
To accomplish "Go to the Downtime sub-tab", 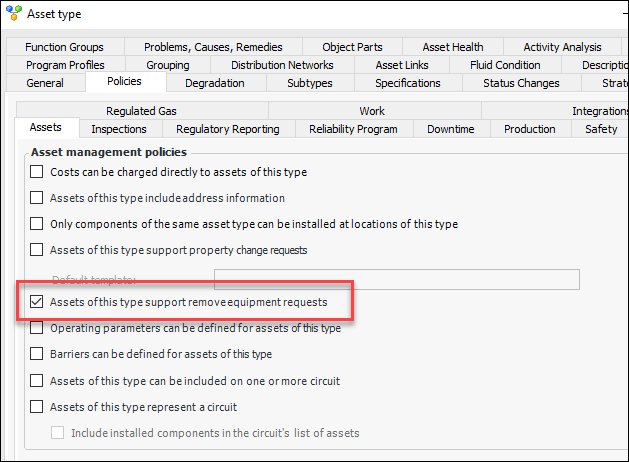I will [450, 129].
